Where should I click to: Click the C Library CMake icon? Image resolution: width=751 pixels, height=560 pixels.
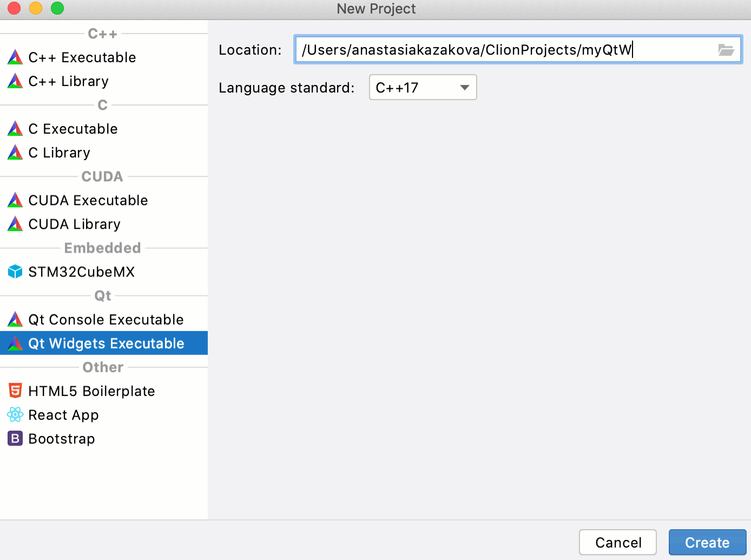[x=15, y=153]
